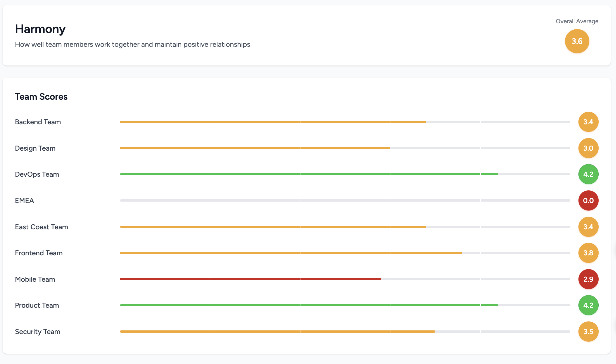Select the Security Team row label
Screen dimensions: 616x364
point(38,332)
